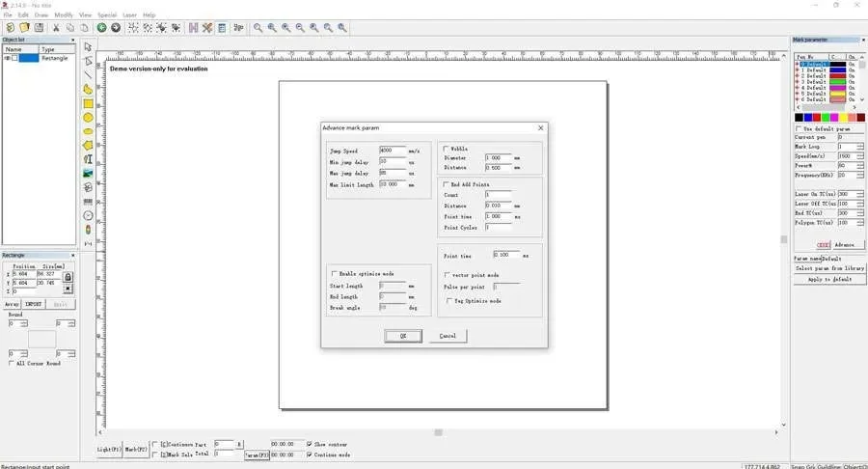Click Select param from library button

pos(828,268)
